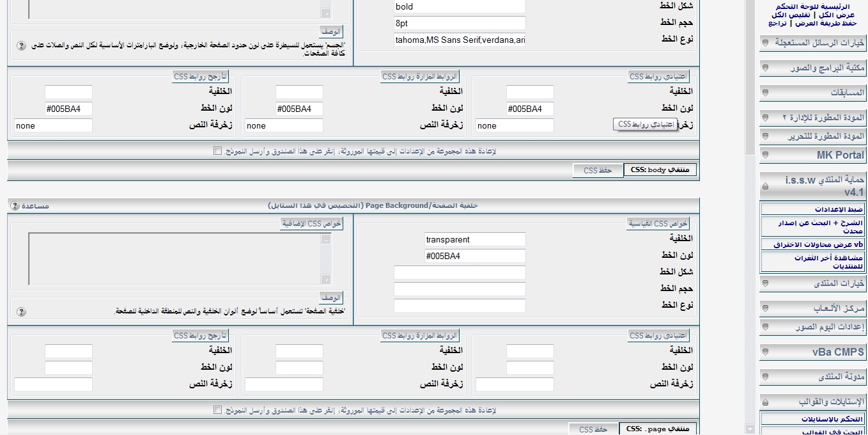Click the additional CSS textarea in Page Background
Image resolution: width=868 pixels, height=435 pixels.
(x=174, y=258)
